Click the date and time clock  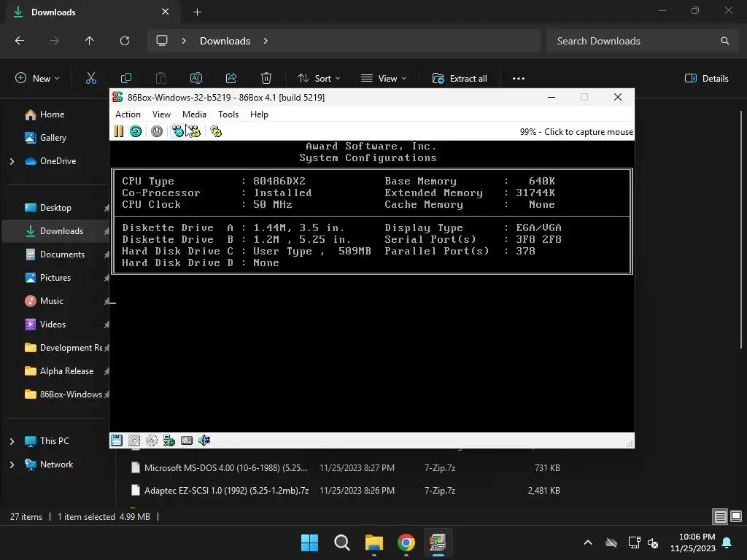tap(693, 542)
